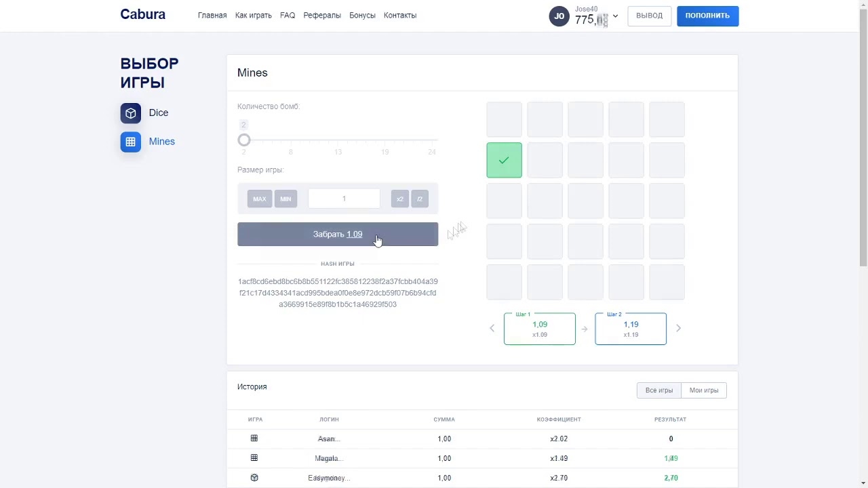Screen dimensions: 868x488
Task: Click the Пополнить deposit button
Action: tap(707, 16)
